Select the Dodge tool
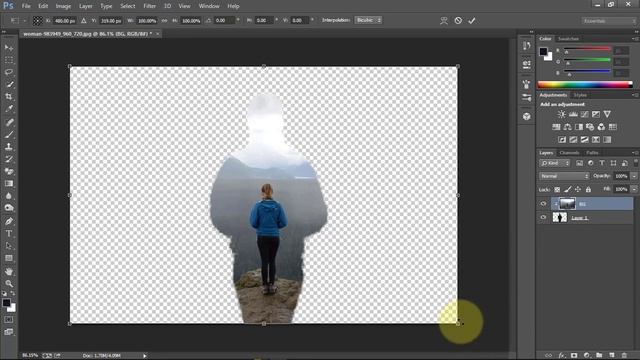The image size is (640, 360). pyautogui.click(x=9, y=208)
